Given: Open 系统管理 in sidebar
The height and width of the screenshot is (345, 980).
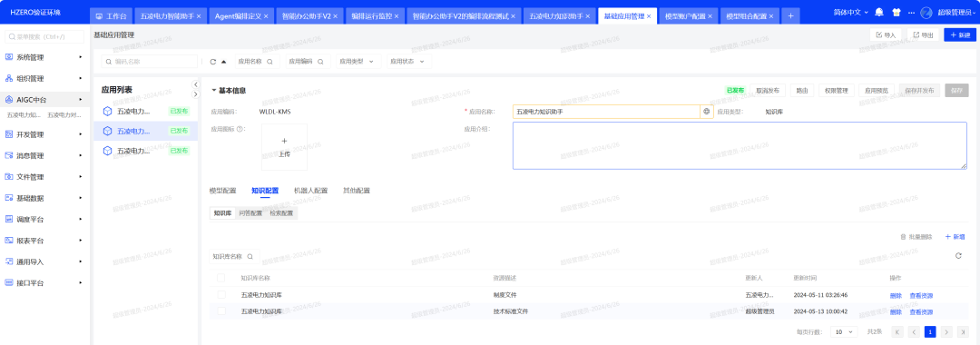Looking at the screenshot, I should coord(45,57).
